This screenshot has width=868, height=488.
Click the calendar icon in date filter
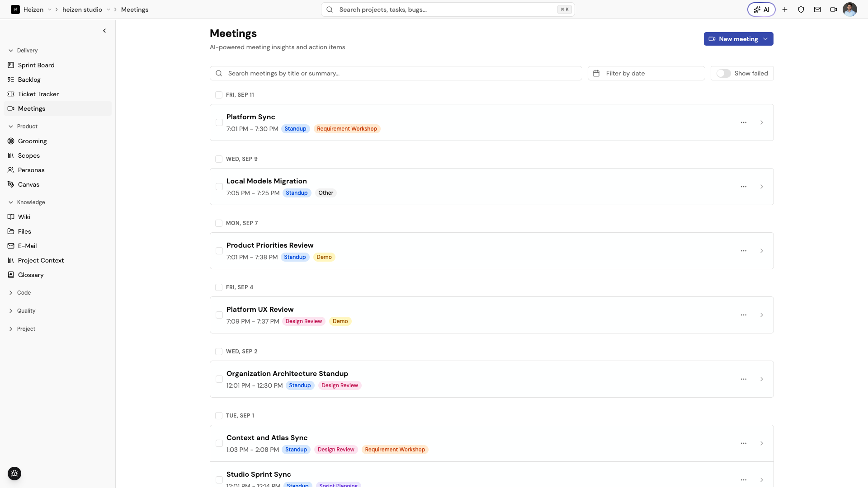coord(596,73)
